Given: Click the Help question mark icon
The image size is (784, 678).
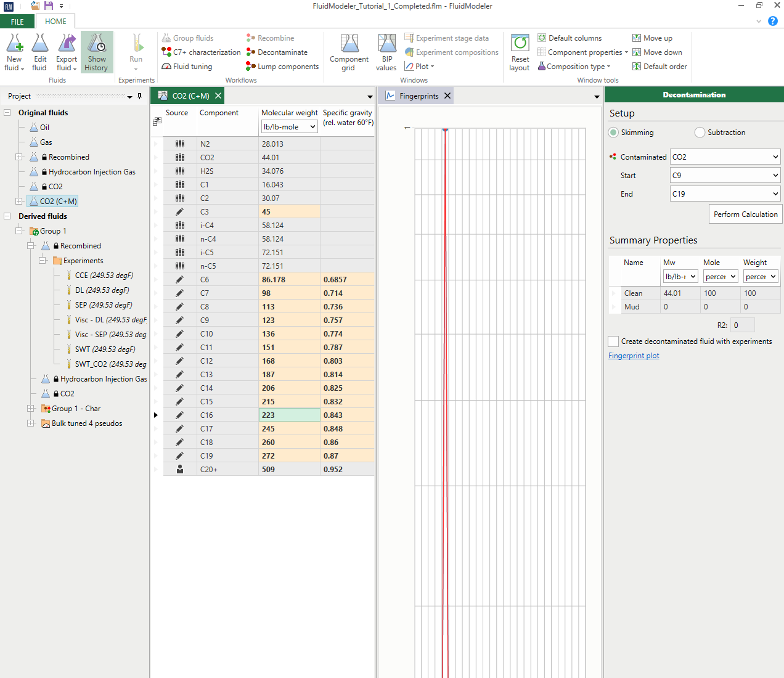Looking at the screenshot, I should [x=773, y=21].
